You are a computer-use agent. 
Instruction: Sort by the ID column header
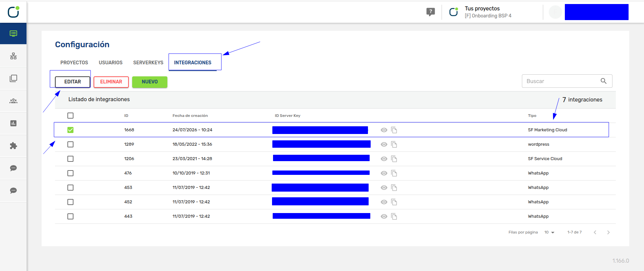tap(126, 116)
